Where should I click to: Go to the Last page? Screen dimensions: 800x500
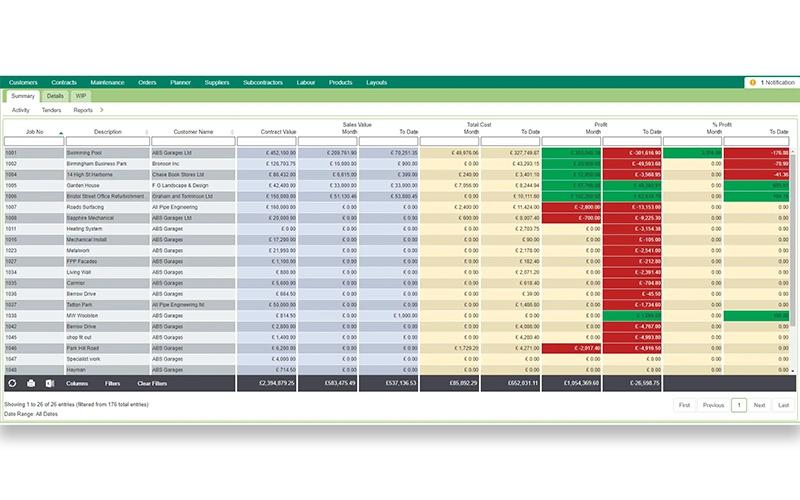(x=784, y=405)
